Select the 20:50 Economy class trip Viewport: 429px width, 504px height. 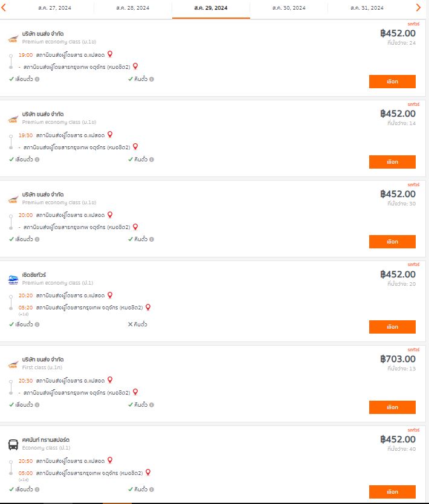coord(392,492)
